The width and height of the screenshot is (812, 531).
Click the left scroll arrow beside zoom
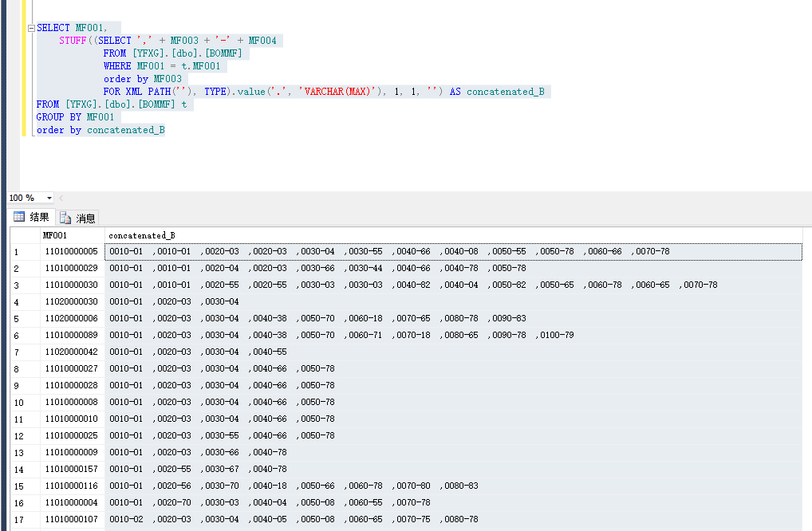tap(61, 198)
